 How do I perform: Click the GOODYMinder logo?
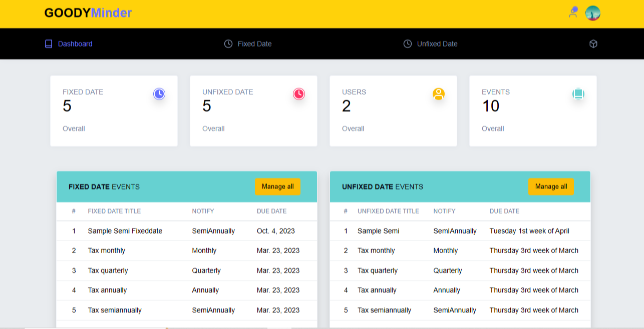(x=87, y=13)
